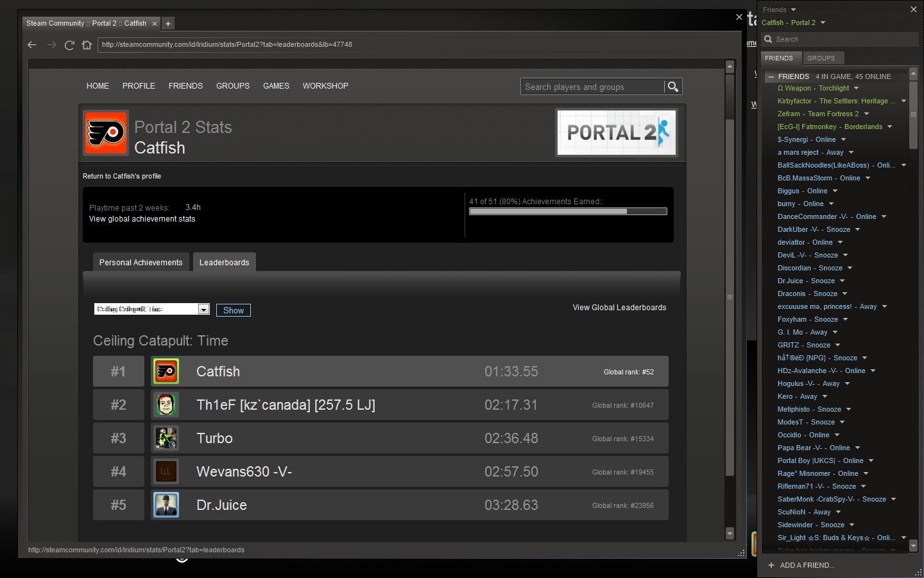Open the WORKSHOP navigation item

[325, 86]
